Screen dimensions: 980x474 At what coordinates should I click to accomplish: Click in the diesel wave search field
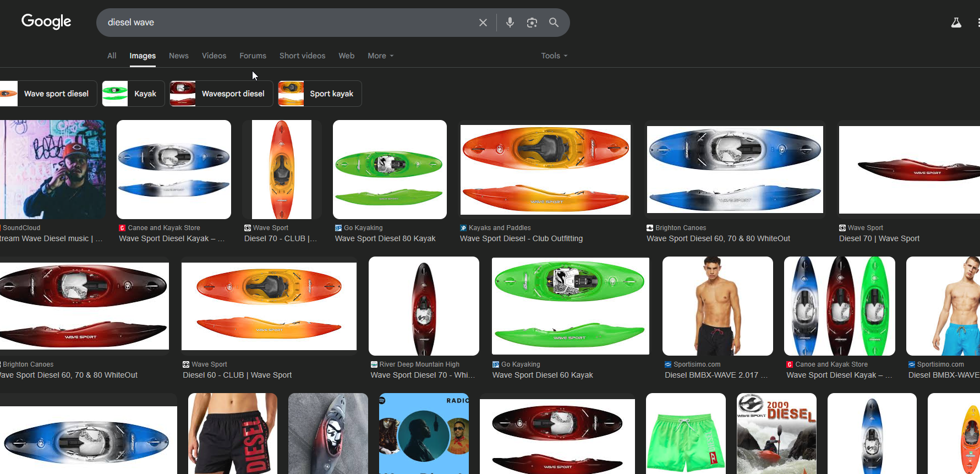(x=286, y=23)
